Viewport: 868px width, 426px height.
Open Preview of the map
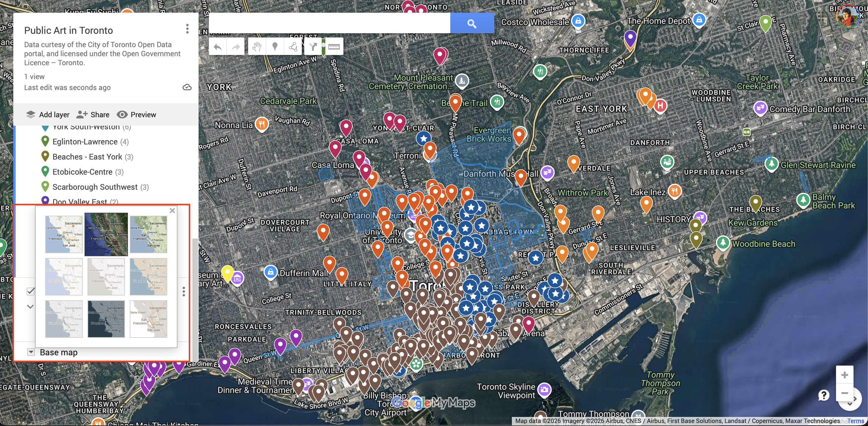pyautogui.click(x=136, y=115)
